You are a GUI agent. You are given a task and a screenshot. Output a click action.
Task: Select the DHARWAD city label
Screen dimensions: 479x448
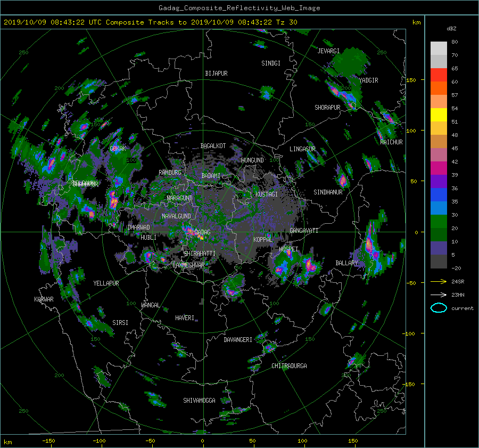click(x=139, y=227)
